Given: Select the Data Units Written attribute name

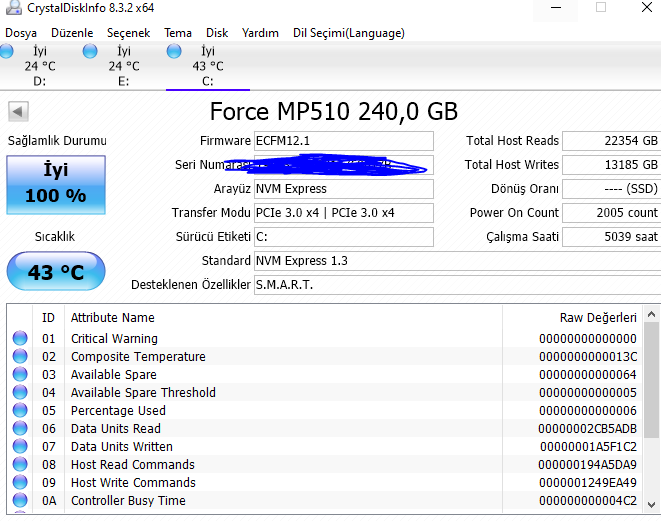Looking at the screenshot, I should (122, 446).
